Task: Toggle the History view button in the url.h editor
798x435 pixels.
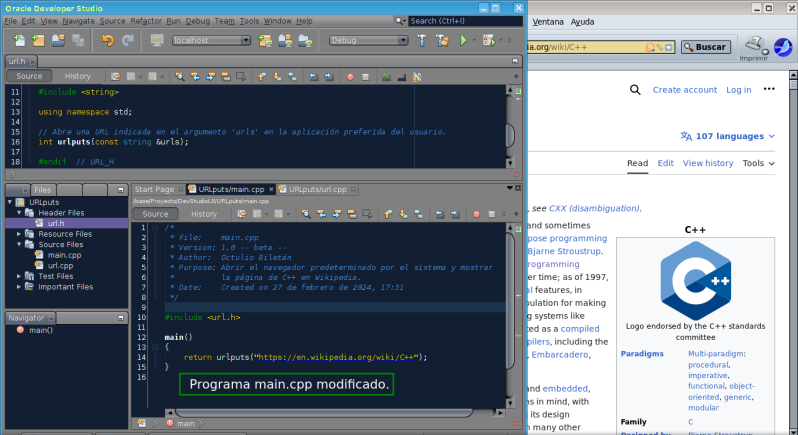Action: 77,76
